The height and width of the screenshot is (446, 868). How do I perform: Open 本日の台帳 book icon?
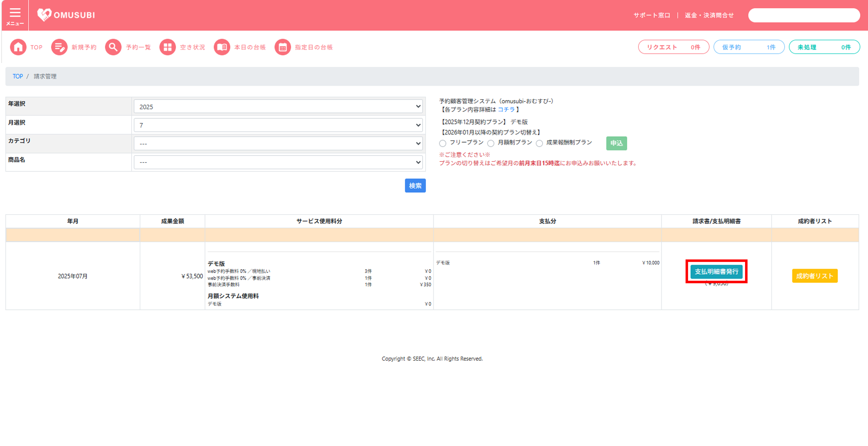tap(222, 47)
